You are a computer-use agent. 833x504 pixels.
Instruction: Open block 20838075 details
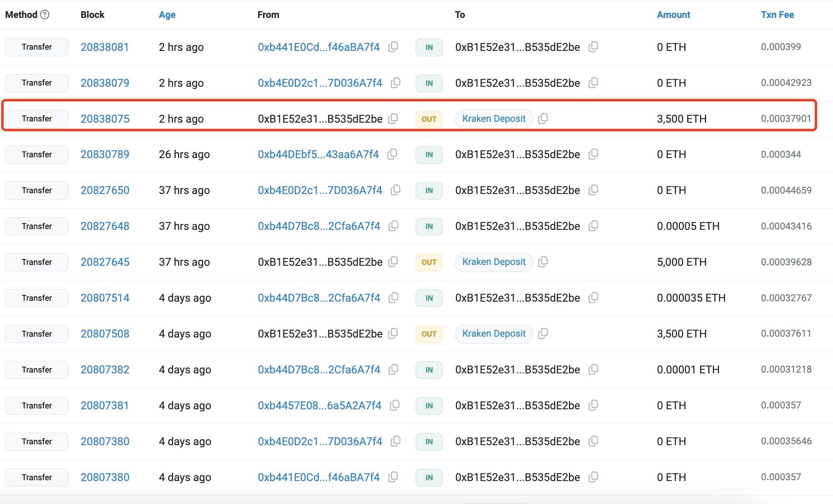point(105,118)
